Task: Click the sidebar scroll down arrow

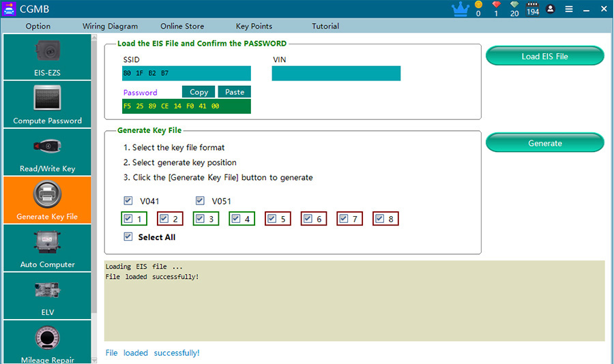Action: click(x=94, y=360)
